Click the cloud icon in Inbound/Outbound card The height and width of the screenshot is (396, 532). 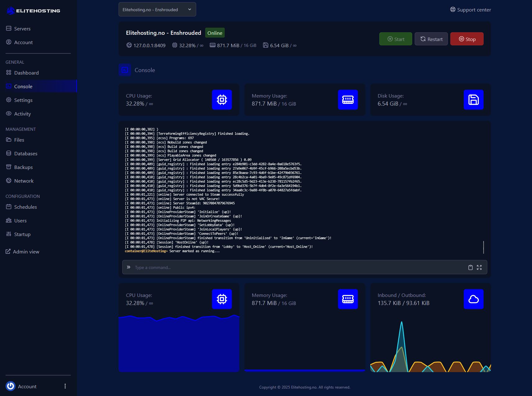(473, 299)
